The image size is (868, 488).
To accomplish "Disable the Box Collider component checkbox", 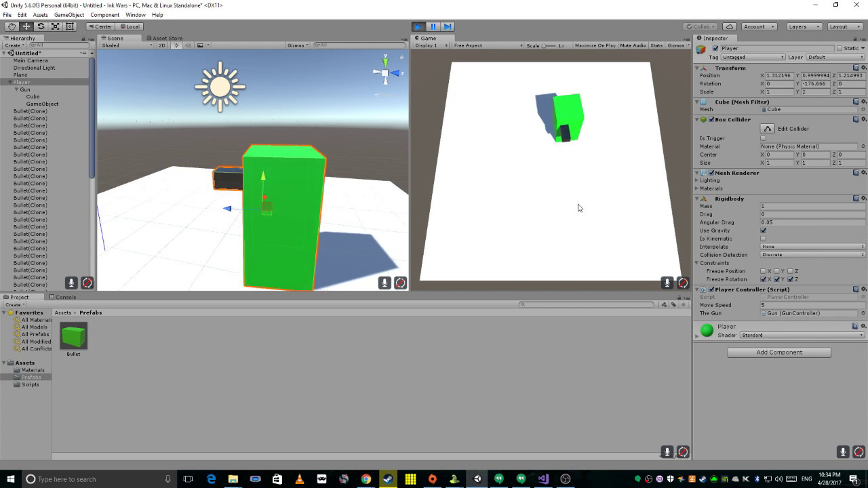I will (x=711, y=119).
